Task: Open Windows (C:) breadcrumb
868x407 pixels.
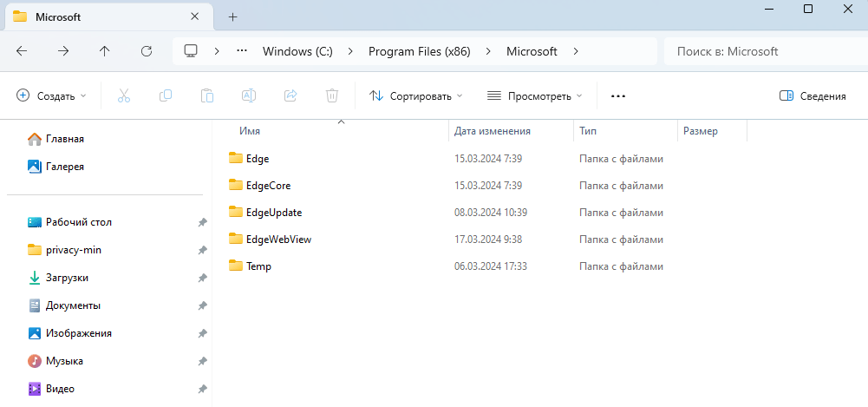Action: tap(297, 51)
